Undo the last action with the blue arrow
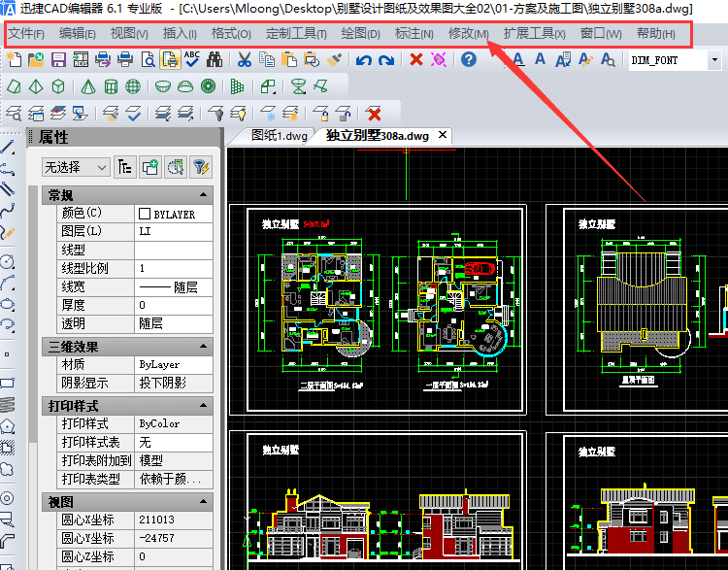This screenshot has width=728, height=570. 364,60
